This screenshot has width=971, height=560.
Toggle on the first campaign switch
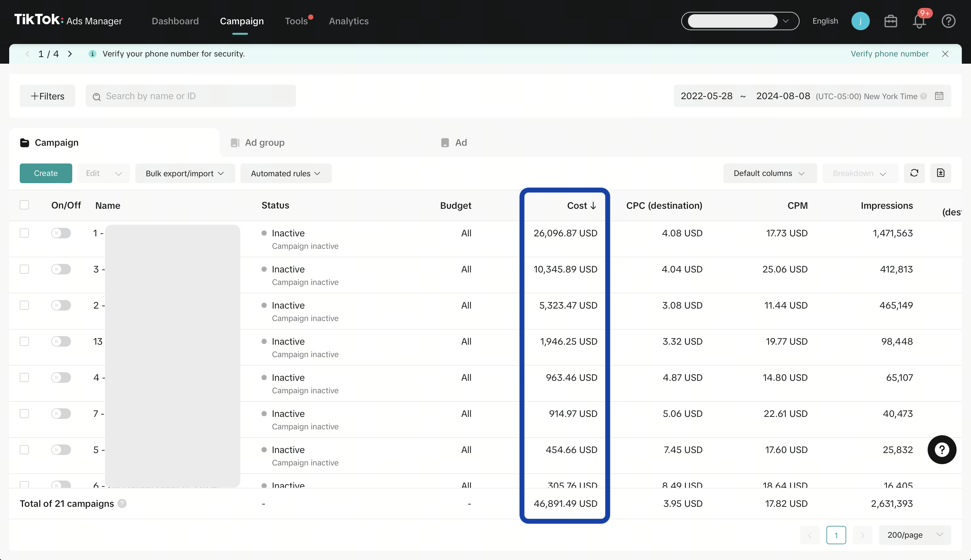61,233
